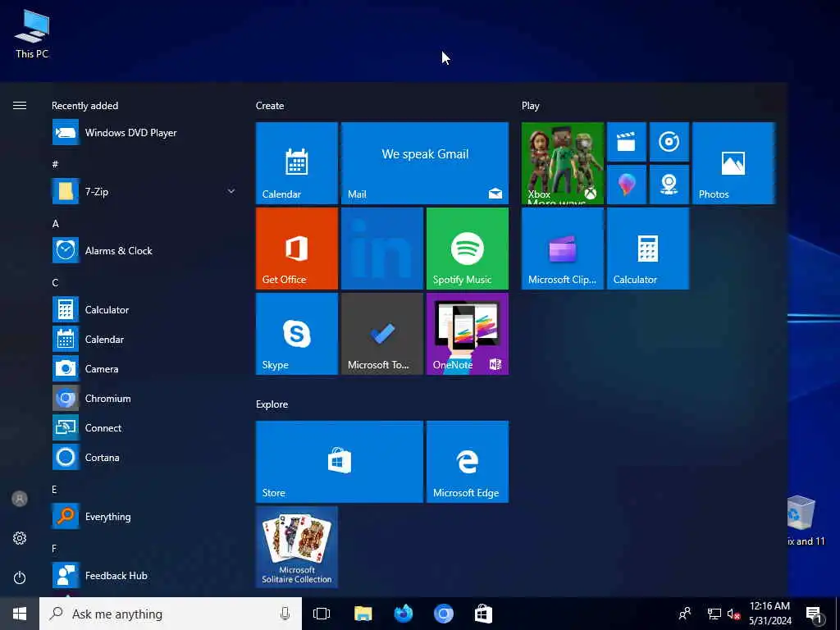Open Thunderbird from the taskbar
Viewport: 840px width, 630px height.
point(404,614)
